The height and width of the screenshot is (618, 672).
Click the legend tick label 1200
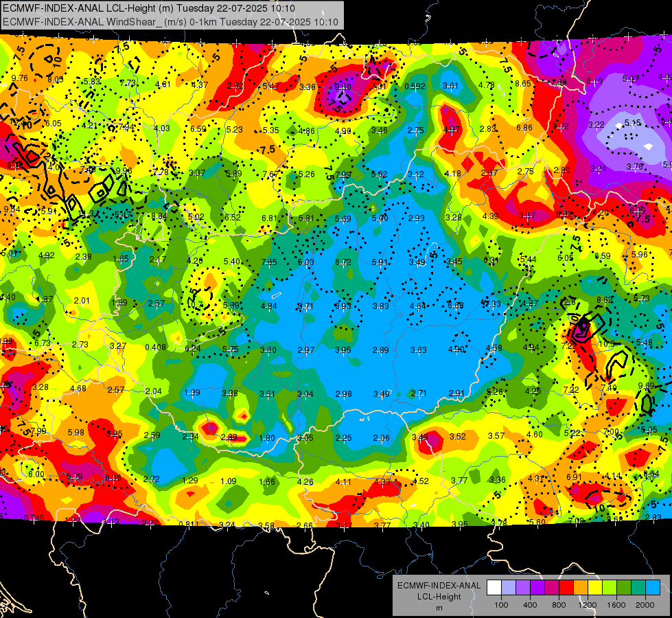588,605
